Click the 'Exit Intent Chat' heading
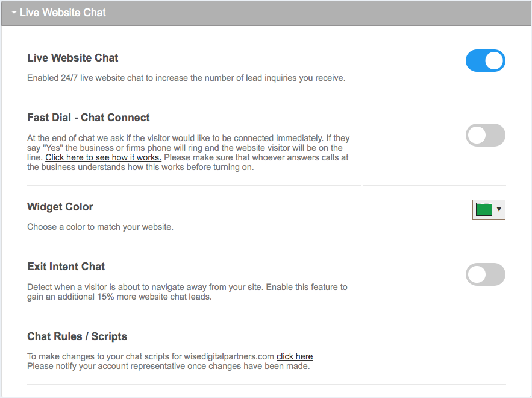This screenshot has width=532, height=398. tap(66, 267)
